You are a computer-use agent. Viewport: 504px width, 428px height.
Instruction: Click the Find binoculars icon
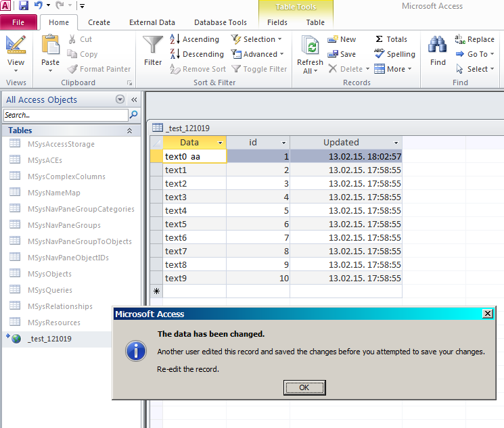pos(438,45)
